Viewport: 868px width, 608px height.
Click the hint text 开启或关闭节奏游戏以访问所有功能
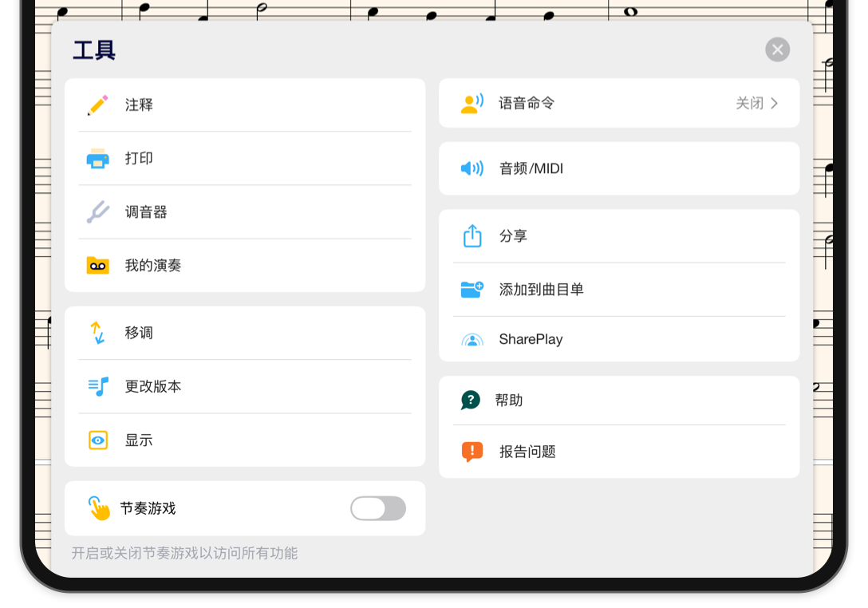(x=184, y=553)
